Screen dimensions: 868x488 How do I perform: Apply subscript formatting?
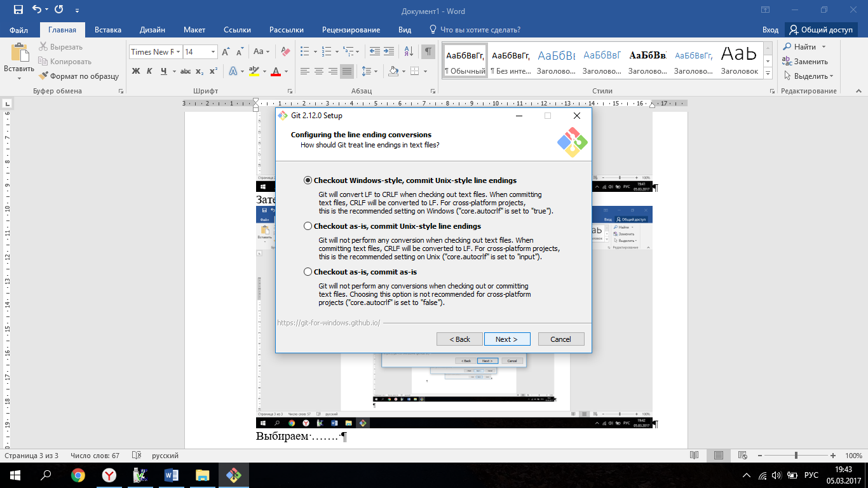(x=200, y=71)
